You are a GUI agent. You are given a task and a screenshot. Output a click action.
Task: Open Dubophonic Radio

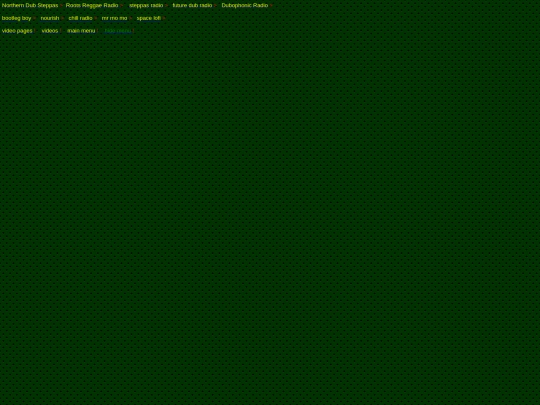(x=245, y=6)
